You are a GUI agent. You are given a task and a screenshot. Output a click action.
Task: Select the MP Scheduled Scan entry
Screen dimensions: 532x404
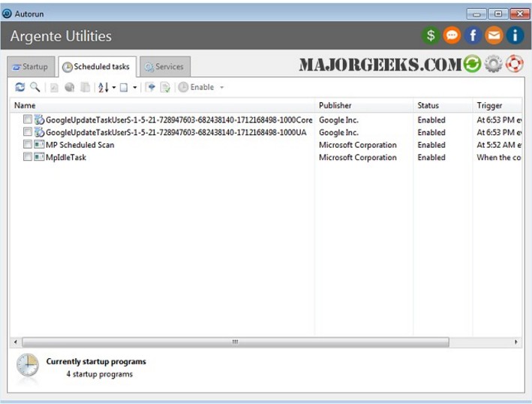tap(80, 145)
